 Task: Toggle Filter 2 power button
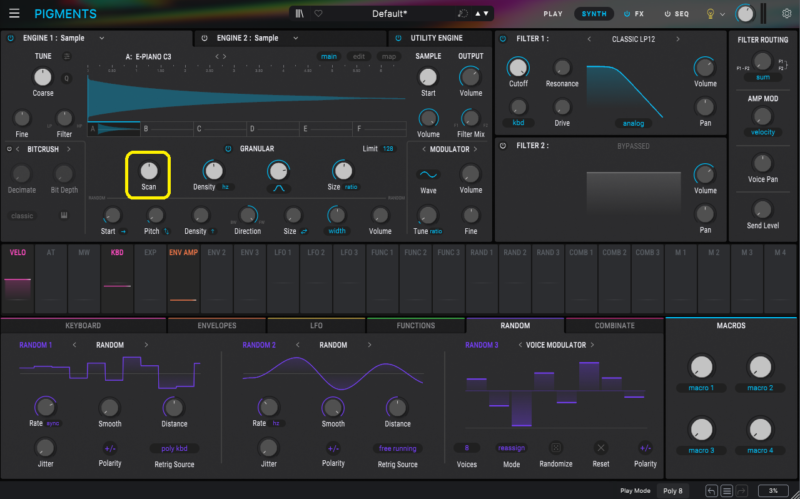(503, 146)
